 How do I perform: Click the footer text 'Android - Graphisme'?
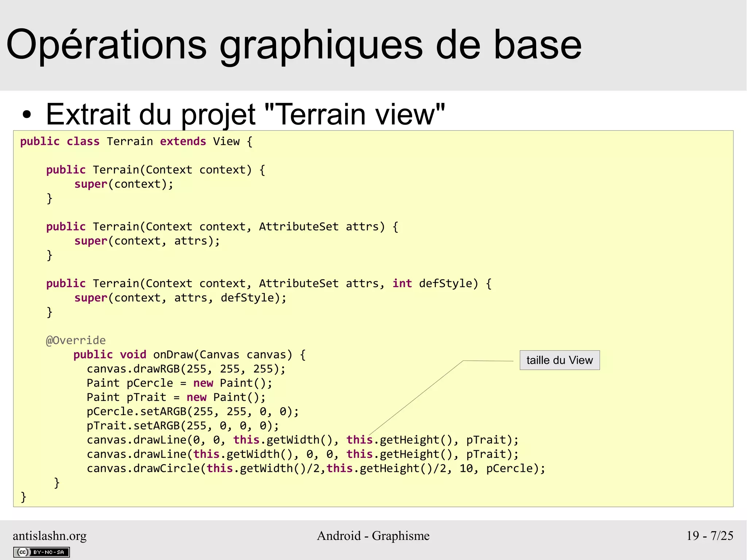click(373, 536)
